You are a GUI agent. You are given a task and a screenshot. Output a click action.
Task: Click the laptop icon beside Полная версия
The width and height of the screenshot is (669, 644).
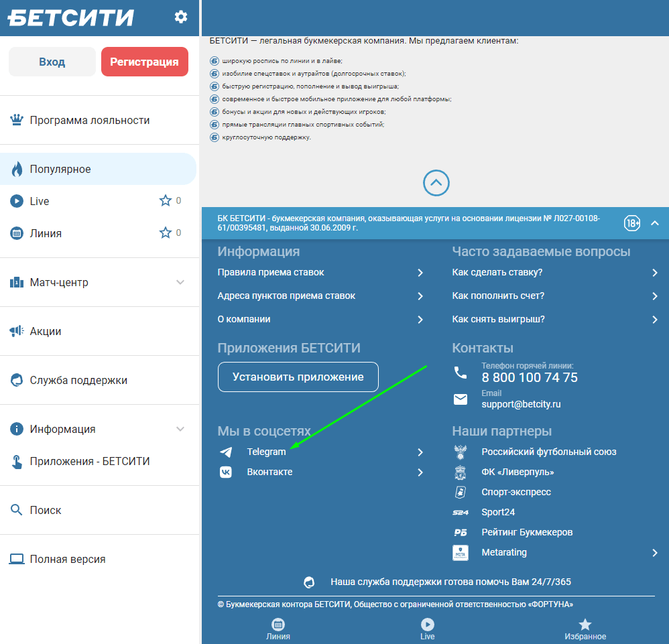point(17,559)
